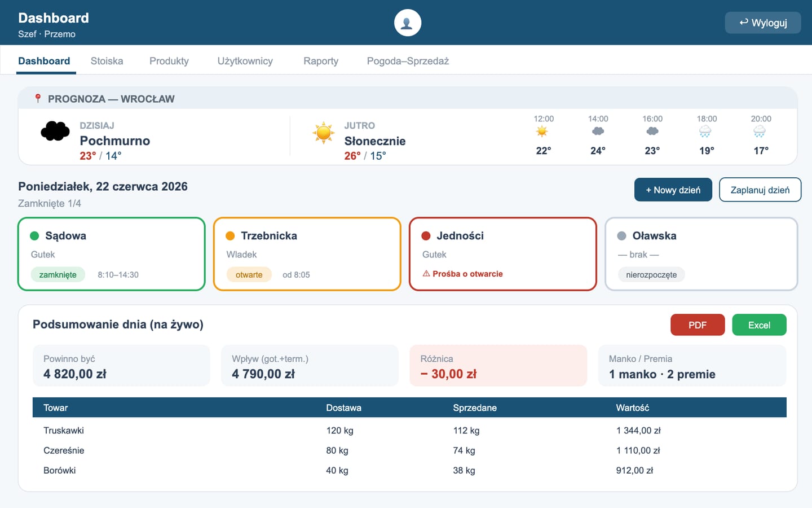The width and height of the screenshot is (812, 508).
Task: Click the Zaplanuj dzień button
Action: click(x=760, y=190)
